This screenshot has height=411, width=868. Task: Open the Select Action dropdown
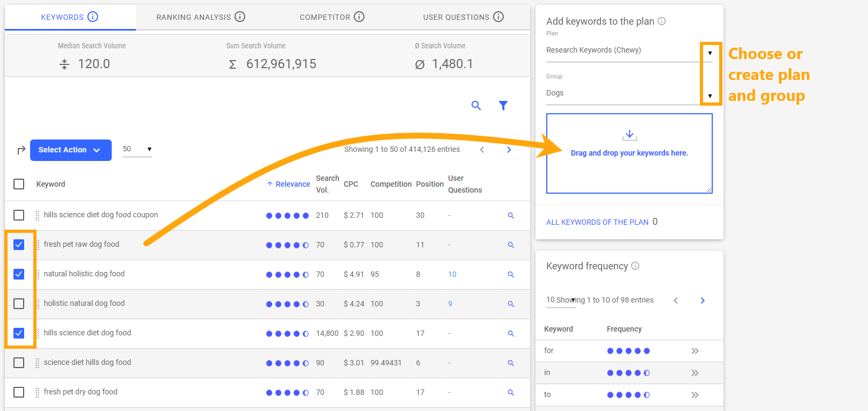[71, 150]
